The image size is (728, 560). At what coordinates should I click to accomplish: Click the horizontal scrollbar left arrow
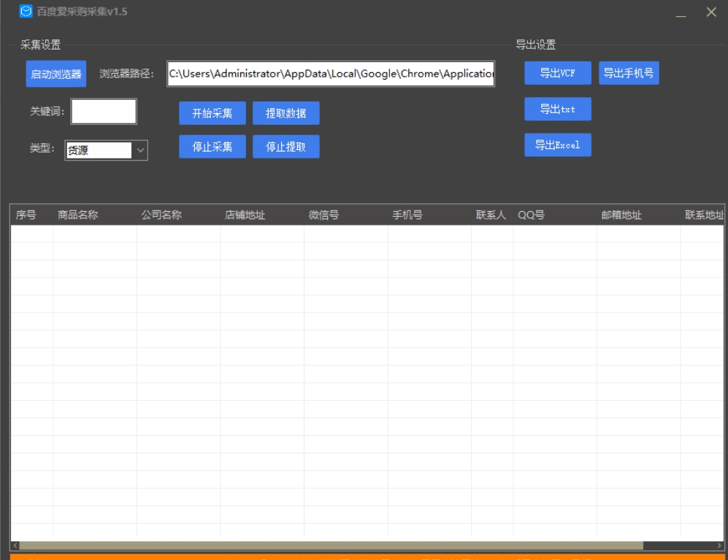coord(15,545)
